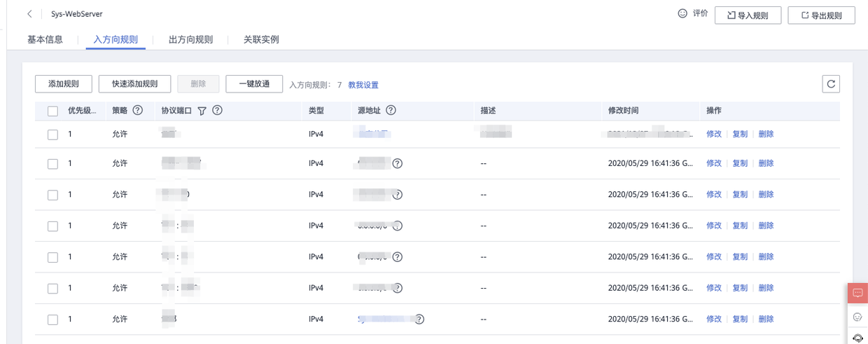Select the checkbox of the sixth rule row
Viewport: 868px width, 344px height.
tap(52, 289)
